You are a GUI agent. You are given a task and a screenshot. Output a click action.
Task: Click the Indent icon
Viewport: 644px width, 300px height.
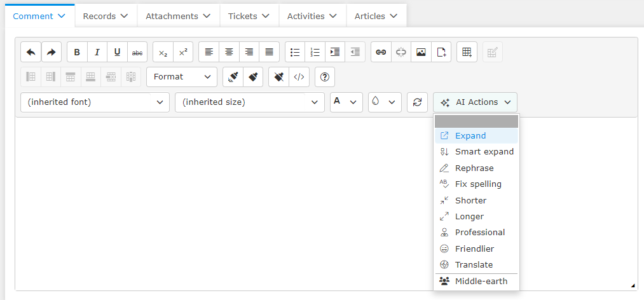(335, 52)
